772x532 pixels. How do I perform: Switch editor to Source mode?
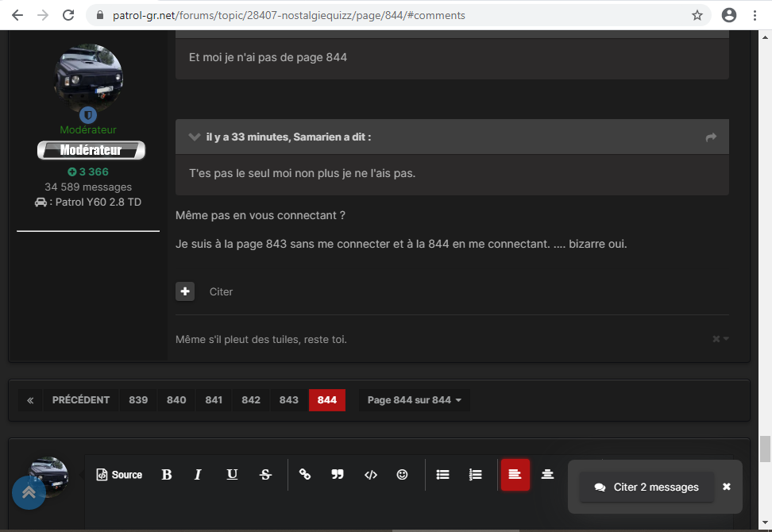tap(119, 474)
